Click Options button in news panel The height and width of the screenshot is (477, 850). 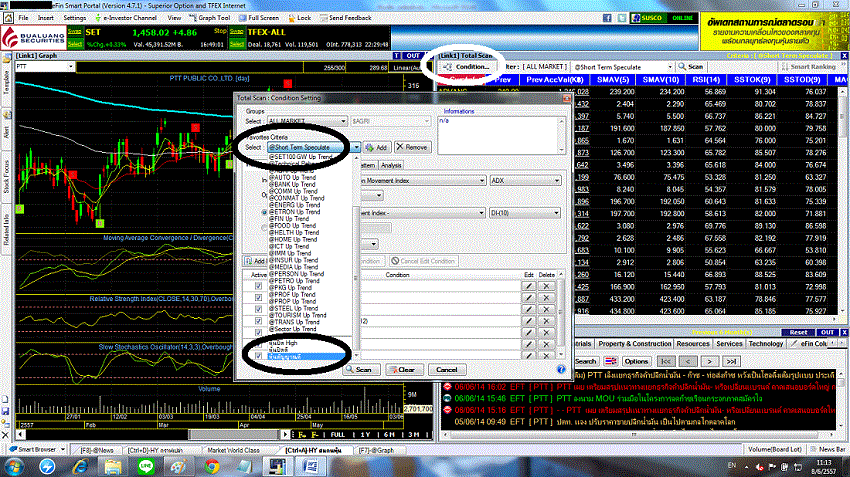[636, 361]
